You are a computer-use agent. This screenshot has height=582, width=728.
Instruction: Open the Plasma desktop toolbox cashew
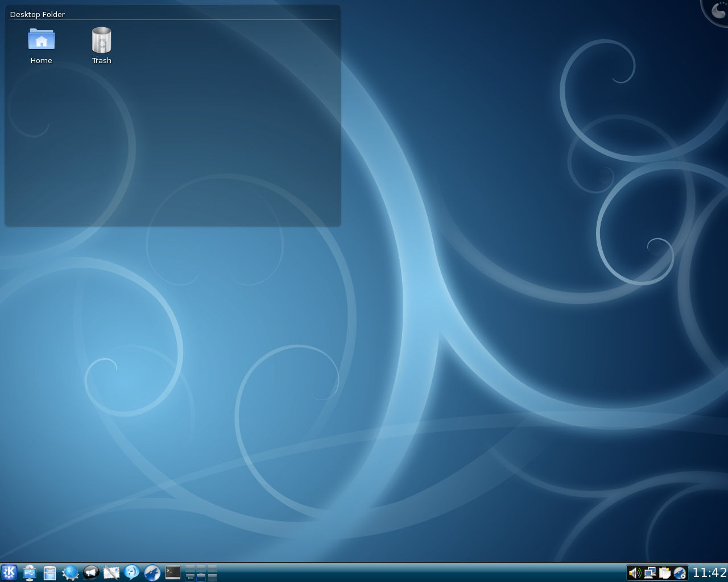tap(718, 10)
